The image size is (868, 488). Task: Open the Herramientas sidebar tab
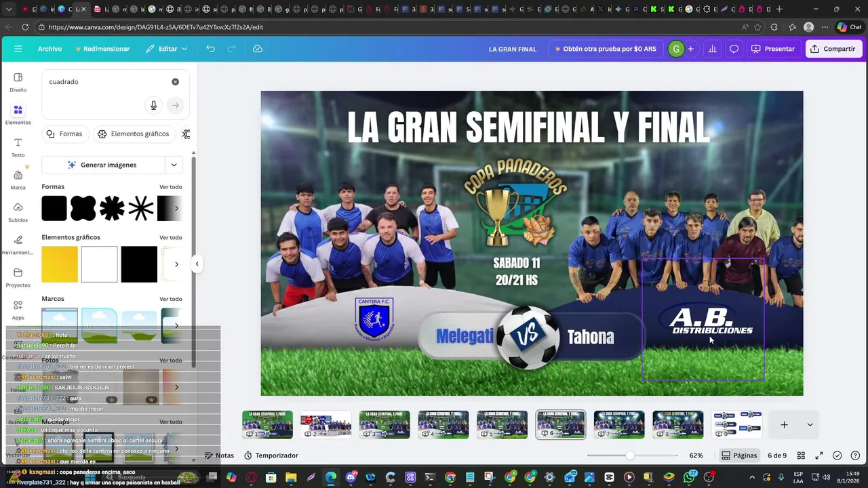coord(18,245)
